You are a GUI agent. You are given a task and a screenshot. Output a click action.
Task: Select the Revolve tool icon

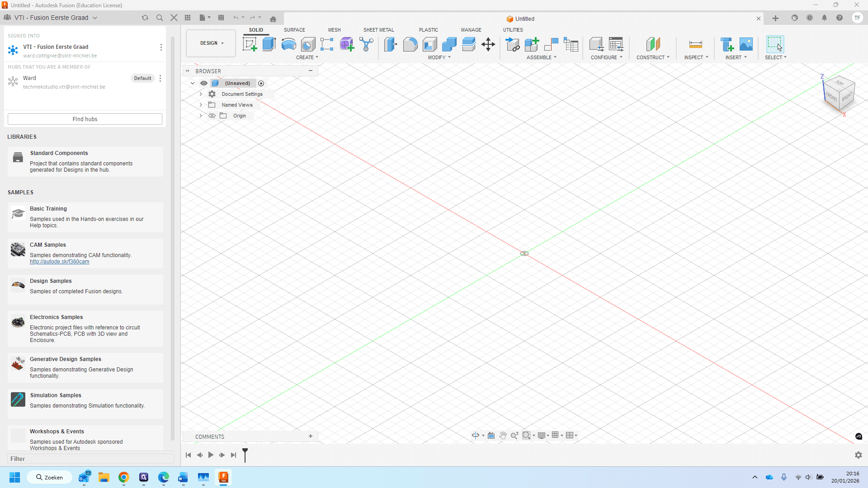289,44
